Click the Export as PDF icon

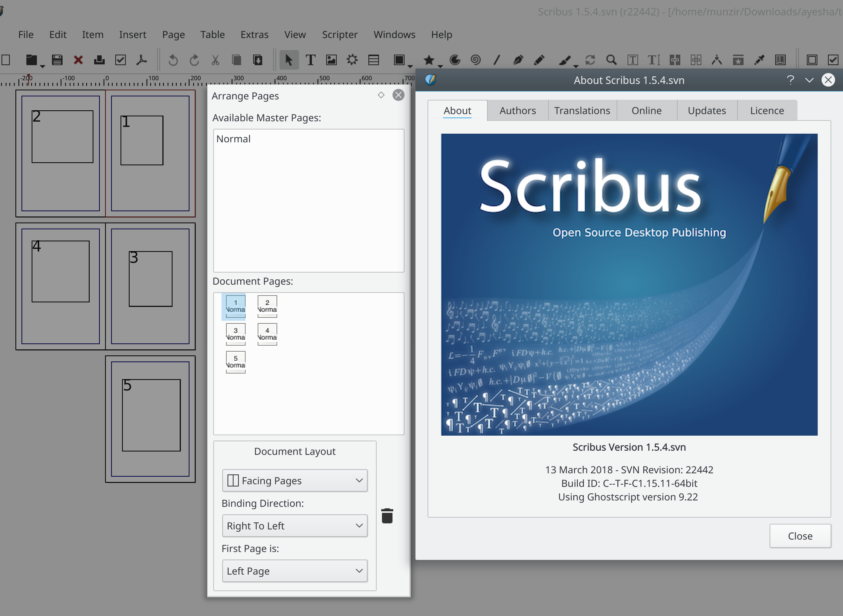[142, 60]
